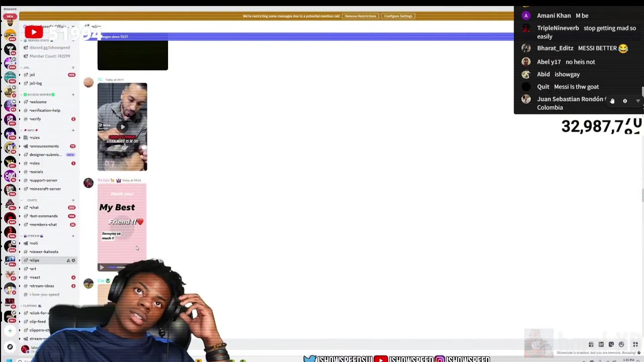This screenshot has width=644, height=362.
Task: Open the sticker picker icon
Action: point(611,344)
